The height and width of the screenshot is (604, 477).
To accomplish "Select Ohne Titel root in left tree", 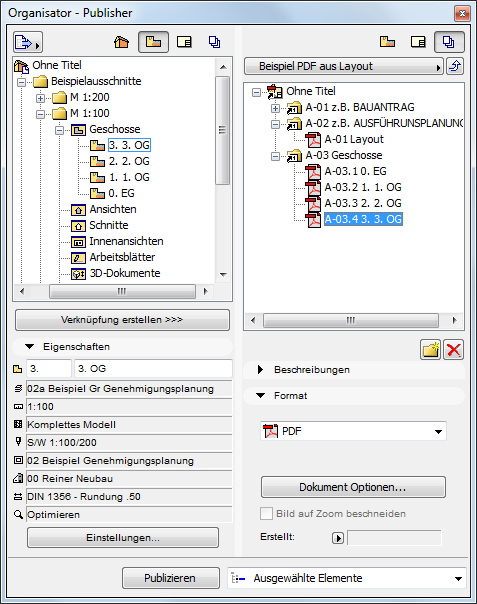I will coord(57,65).
